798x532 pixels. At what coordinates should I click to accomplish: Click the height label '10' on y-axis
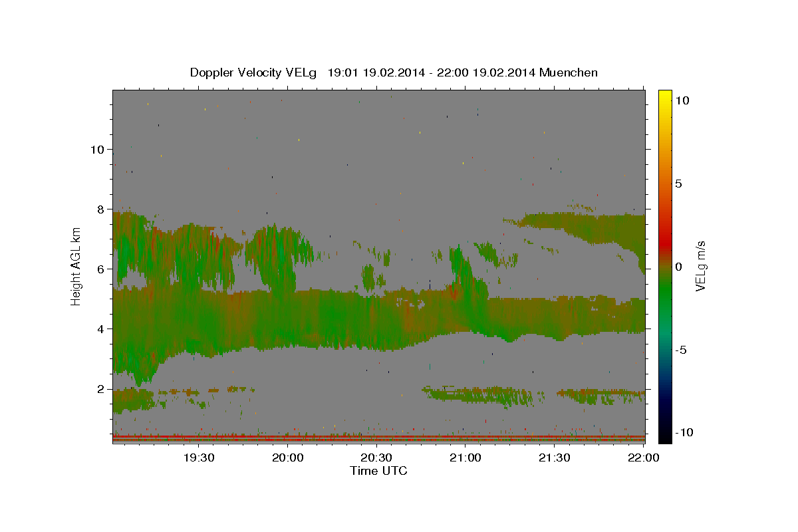click(x=98, y=150)
